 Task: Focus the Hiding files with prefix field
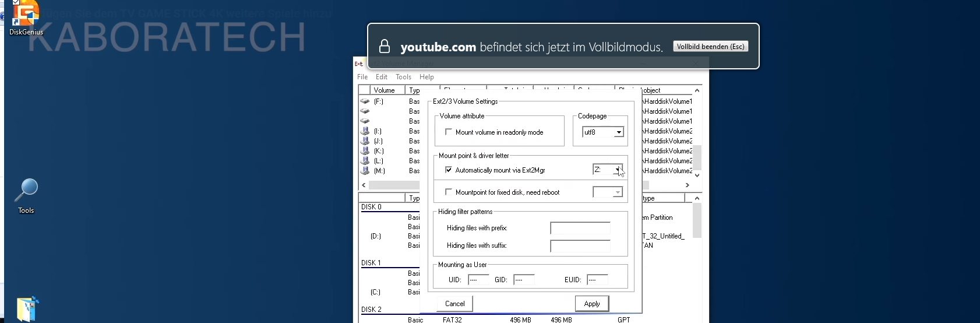click(580, 228)
